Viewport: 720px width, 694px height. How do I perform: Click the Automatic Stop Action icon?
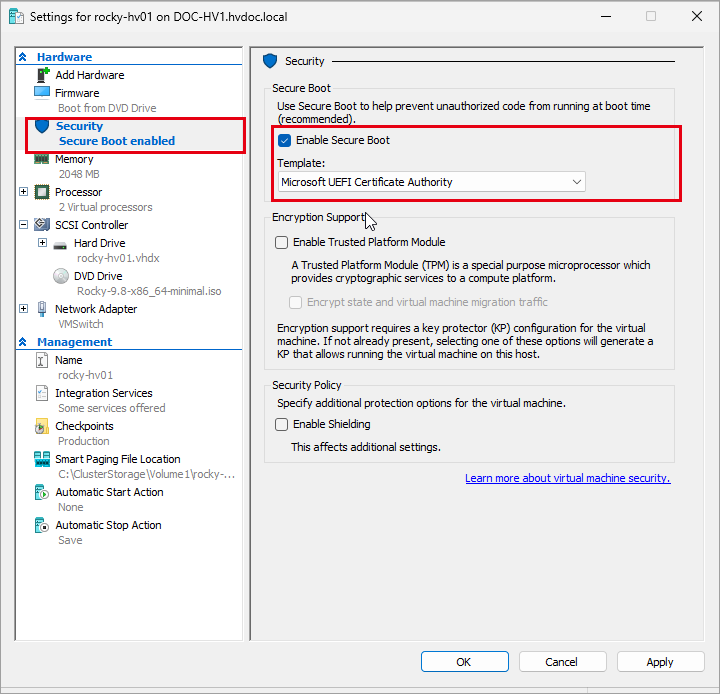tap(42, 525)
